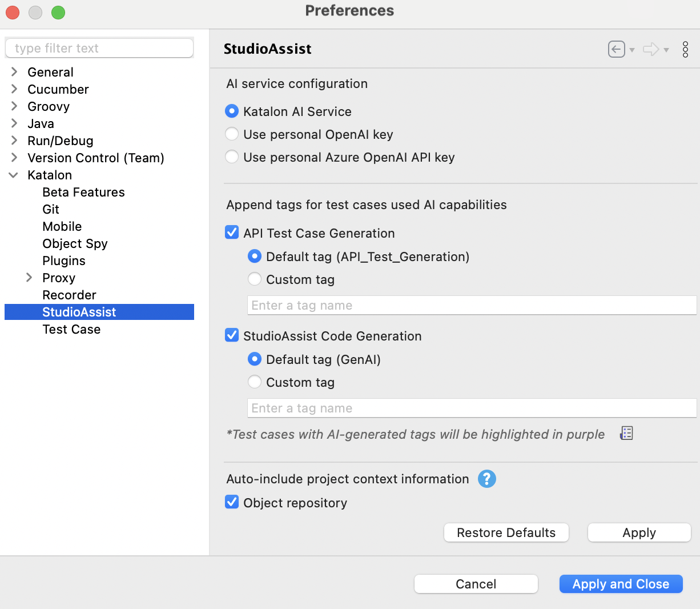
Task: Open Beta Features preferences page
Action: [83, 192]
